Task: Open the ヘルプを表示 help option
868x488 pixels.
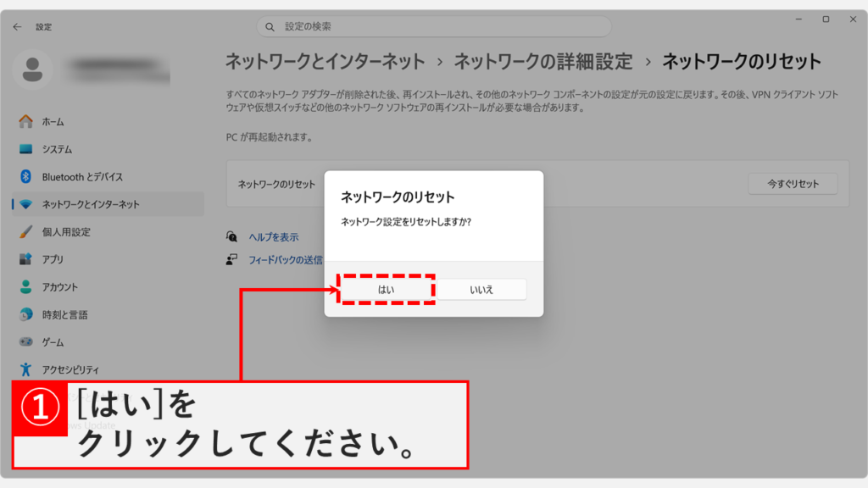Action: [275, 237]
